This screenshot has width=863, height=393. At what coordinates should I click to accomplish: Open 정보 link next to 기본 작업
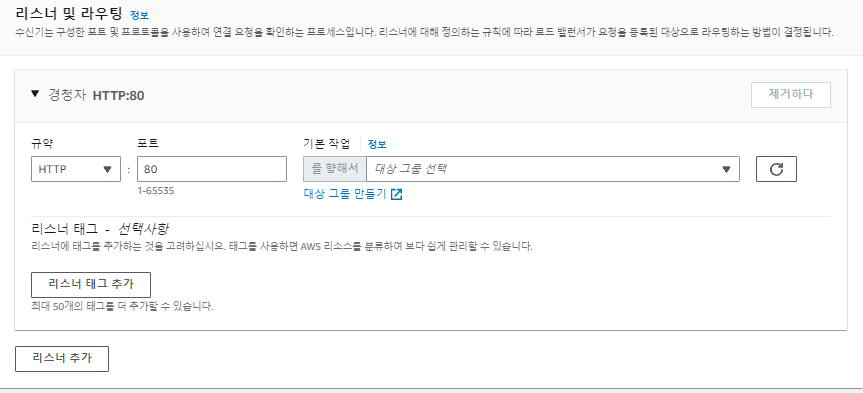pyautogui.click(x=377, y=145)
